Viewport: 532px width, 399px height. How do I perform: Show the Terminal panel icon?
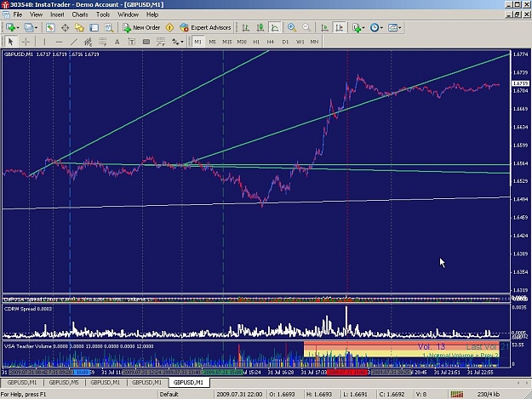[x=94, y=27]
